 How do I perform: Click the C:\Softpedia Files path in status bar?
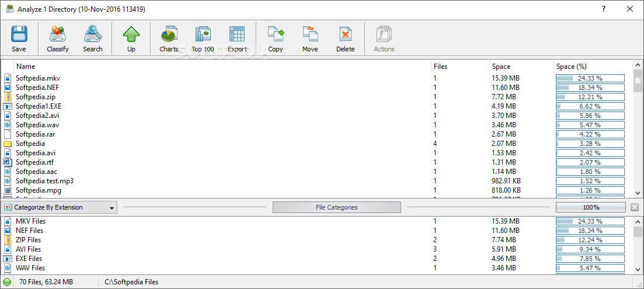point(131,282)
